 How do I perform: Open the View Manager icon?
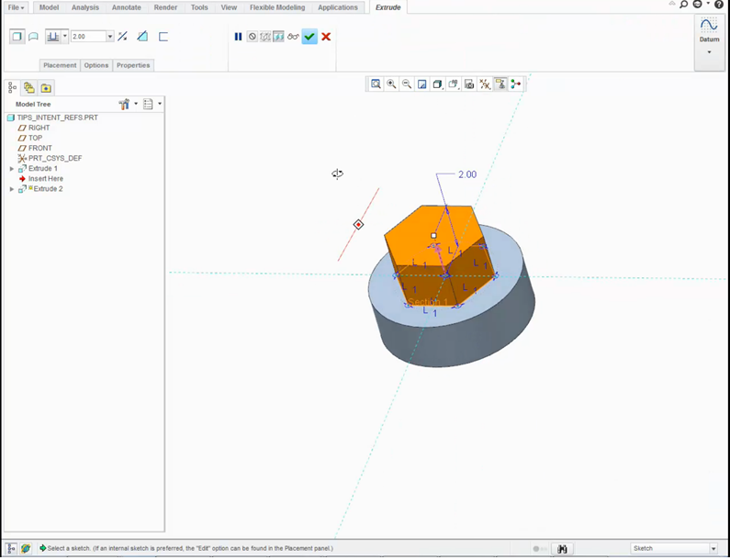coord(469,84)
